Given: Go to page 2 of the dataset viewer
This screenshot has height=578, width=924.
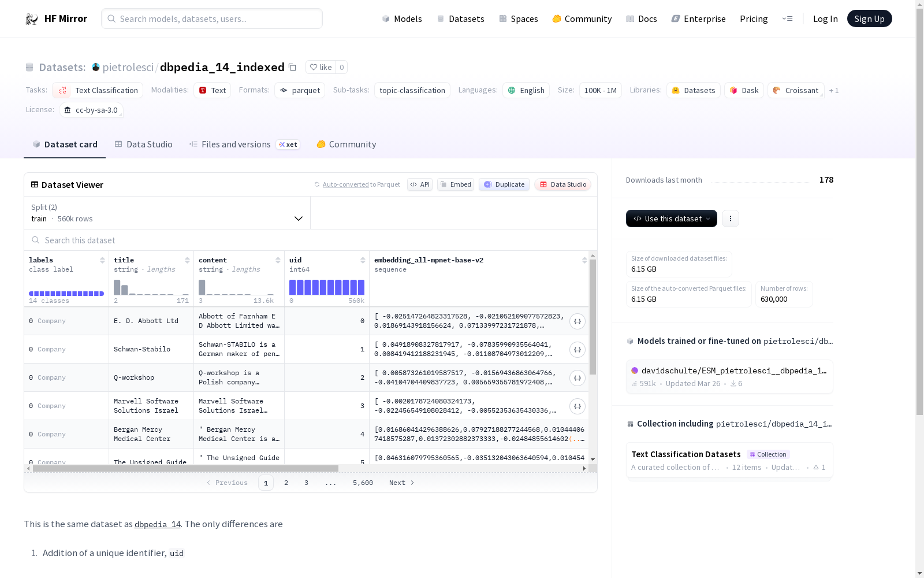Looking at the screenshot, I should pos(286,483).
